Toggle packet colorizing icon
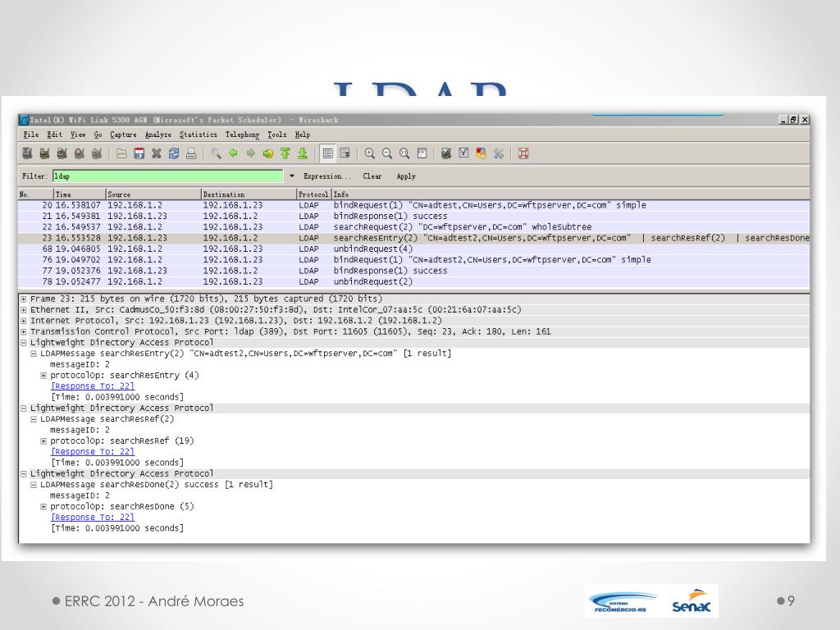The height and width of the screenshot is (630, 840). (328, 153)
